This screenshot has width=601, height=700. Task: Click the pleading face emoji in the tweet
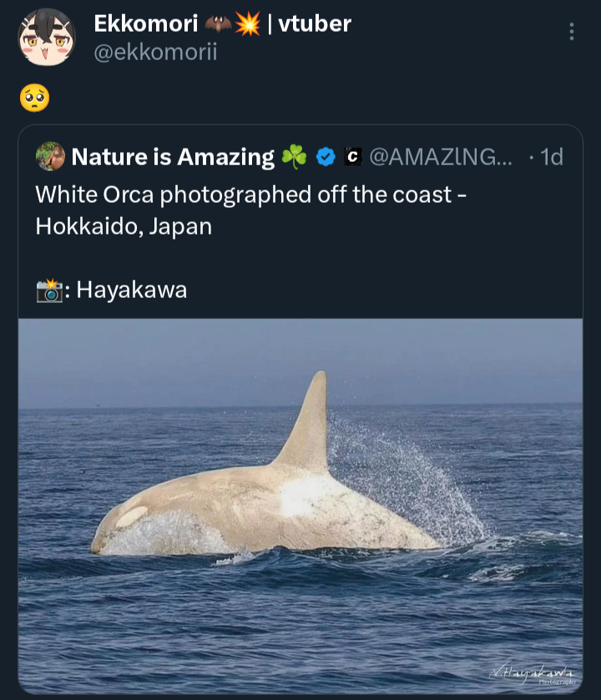click(34, 98)
